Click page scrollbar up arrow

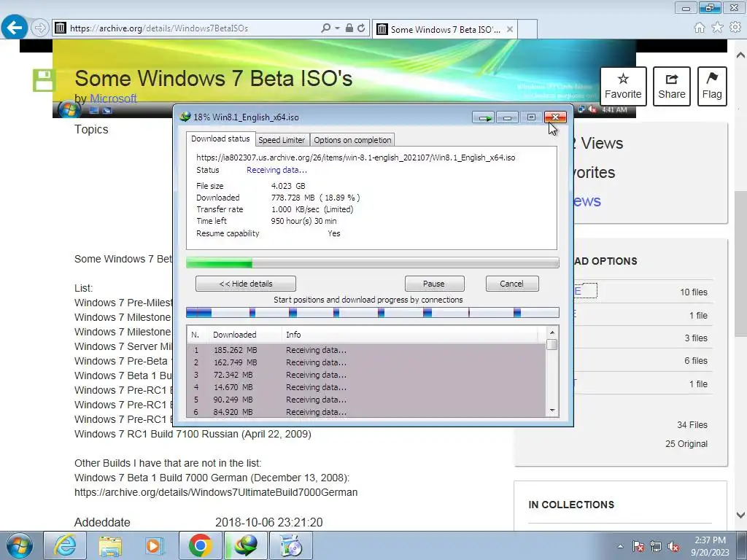[x=740, y=55]
